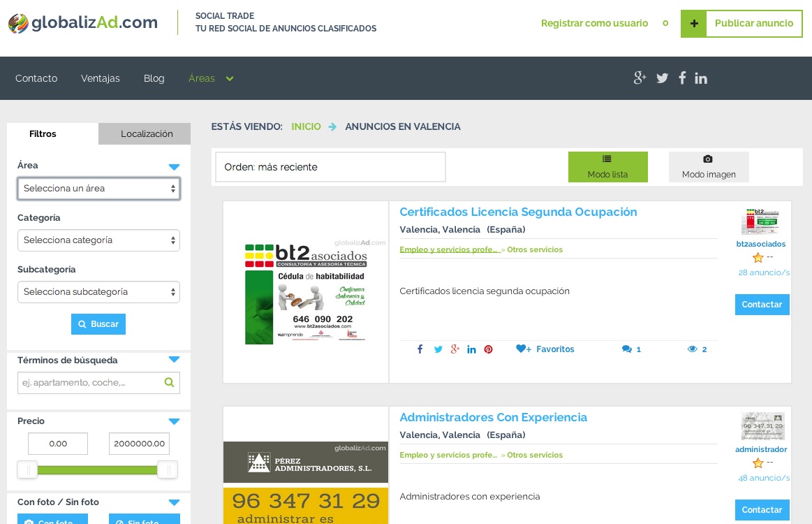Screen dimensions: 812x524
Task: Click the right handle of price slider
Action: (x=168, y=470)
